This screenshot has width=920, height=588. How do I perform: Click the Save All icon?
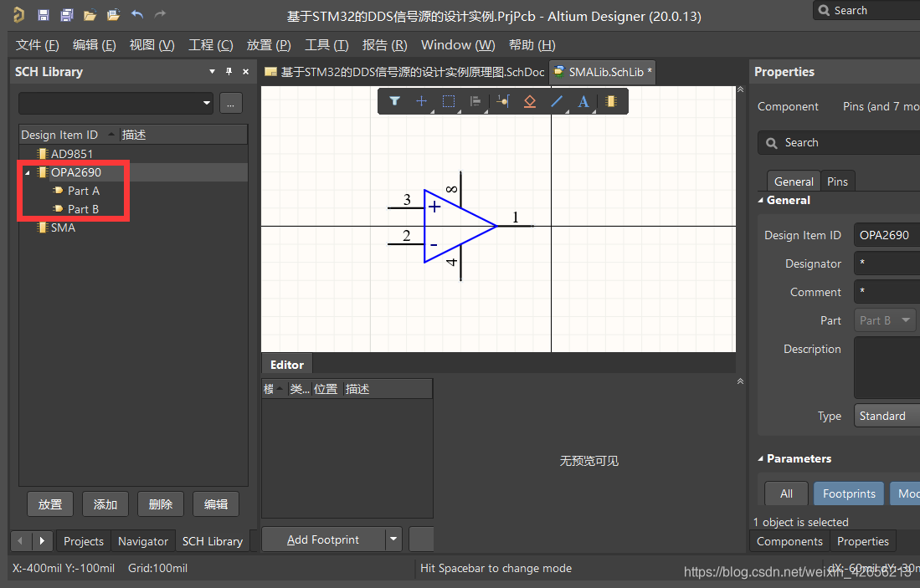(x=67, y=15)
